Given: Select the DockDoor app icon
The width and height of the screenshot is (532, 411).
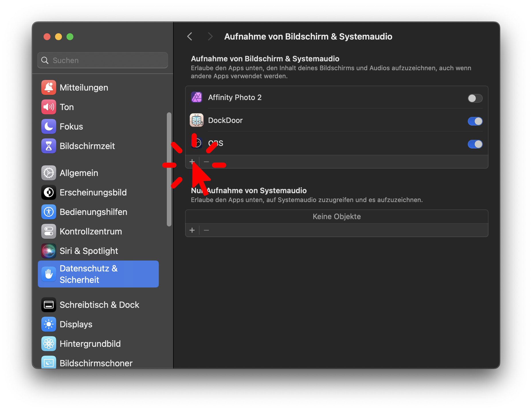Looking at the screenshot, I should [197, 120].
